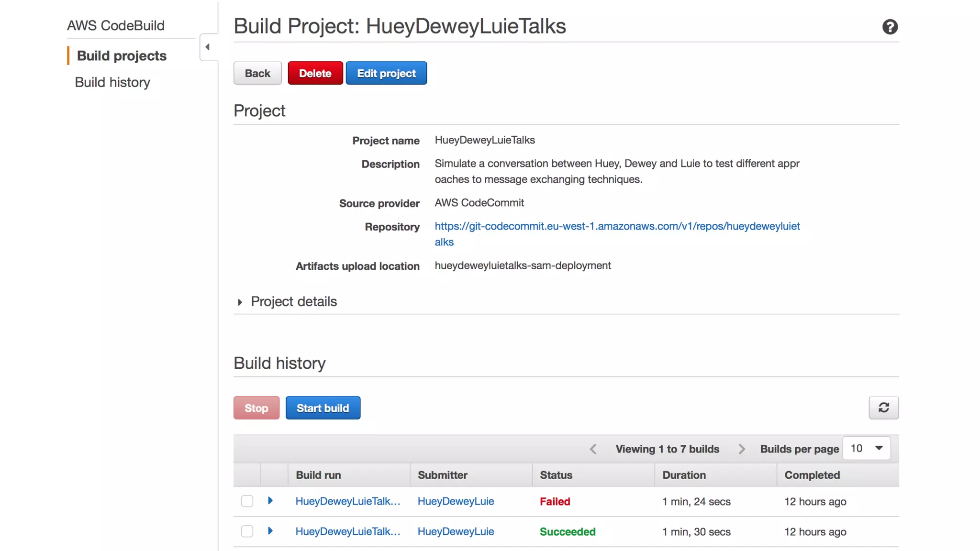Click the project description text

[617, 171]
